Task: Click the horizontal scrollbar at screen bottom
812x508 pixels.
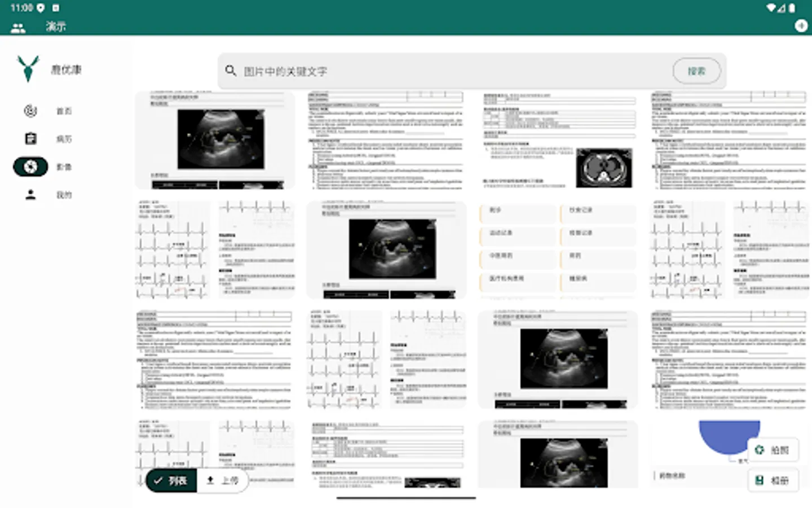Action: 407,499
